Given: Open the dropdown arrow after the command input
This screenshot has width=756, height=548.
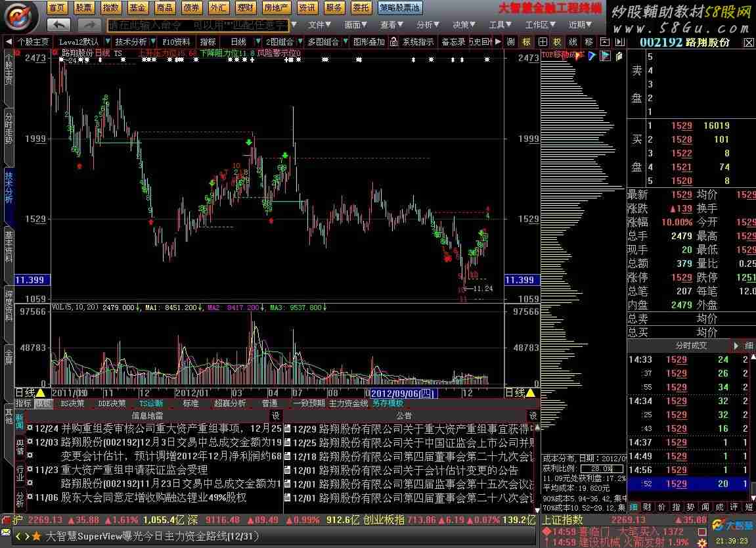Looking at the screenshot, I should (x=294, y=24).
